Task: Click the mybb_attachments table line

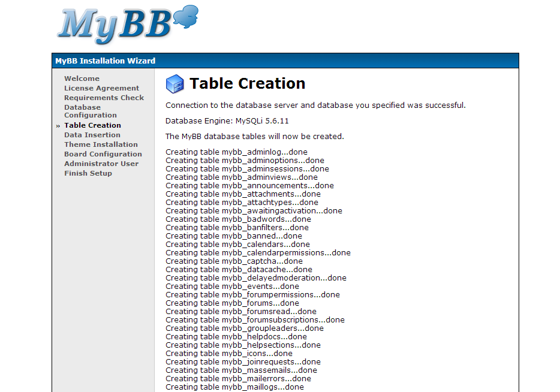Action: 243,194
